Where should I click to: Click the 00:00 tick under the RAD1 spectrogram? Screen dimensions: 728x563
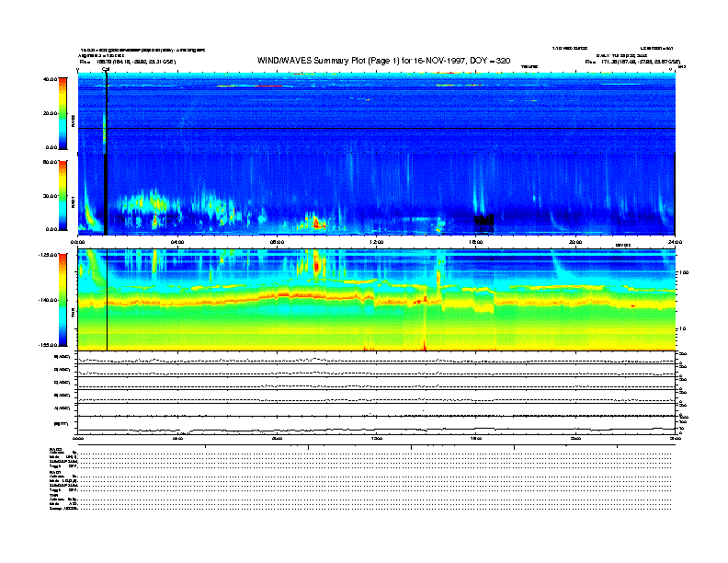click(x=77, y=242)
